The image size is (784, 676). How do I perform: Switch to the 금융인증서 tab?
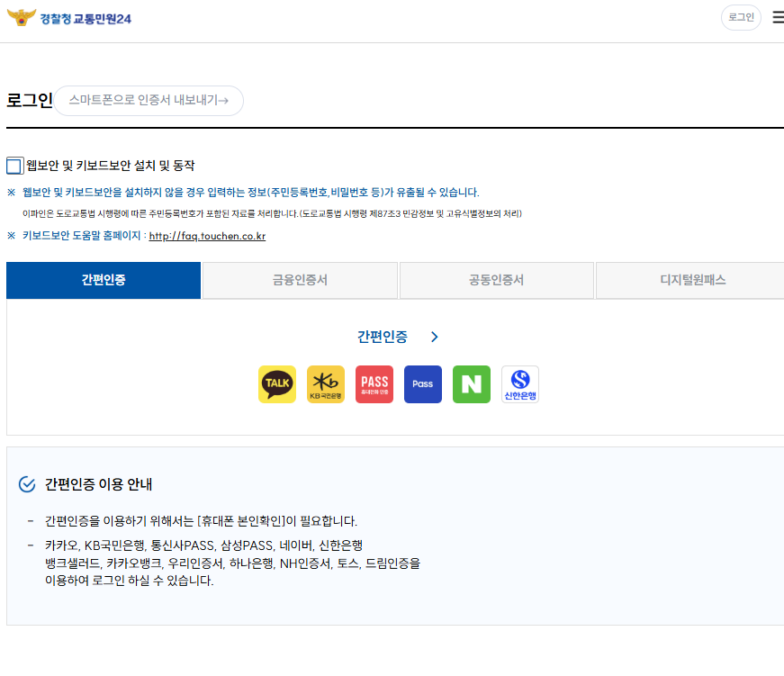coord(300,280)
